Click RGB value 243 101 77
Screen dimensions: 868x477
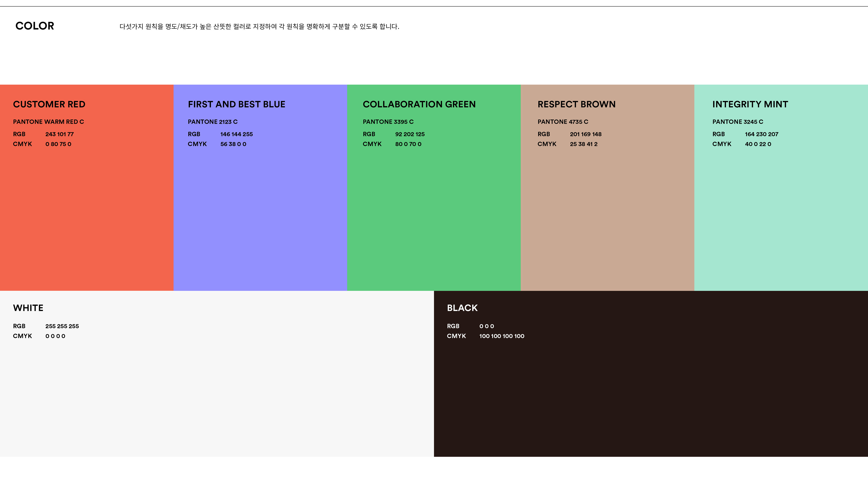[x=60, y=134]
